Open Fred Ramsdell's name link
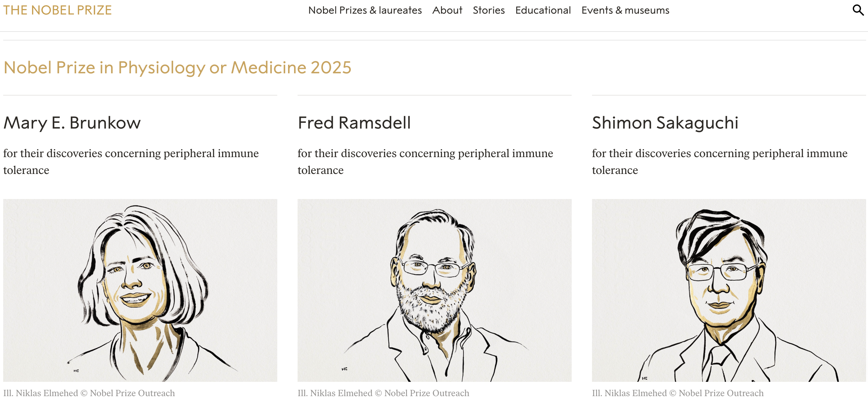The image size is (868, 412). tap(354, 123)
